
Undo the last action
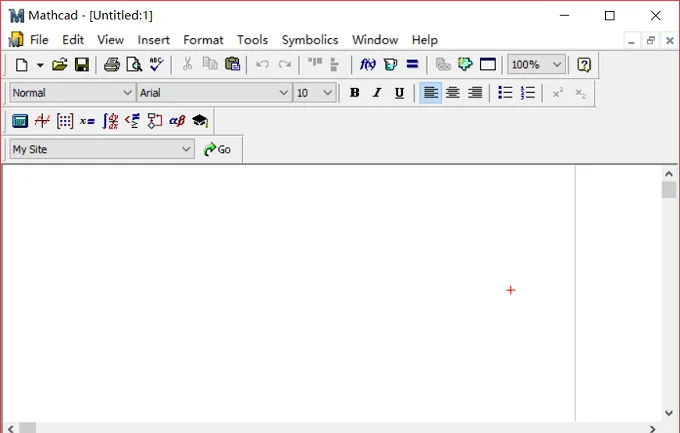(x=262, y=65)
